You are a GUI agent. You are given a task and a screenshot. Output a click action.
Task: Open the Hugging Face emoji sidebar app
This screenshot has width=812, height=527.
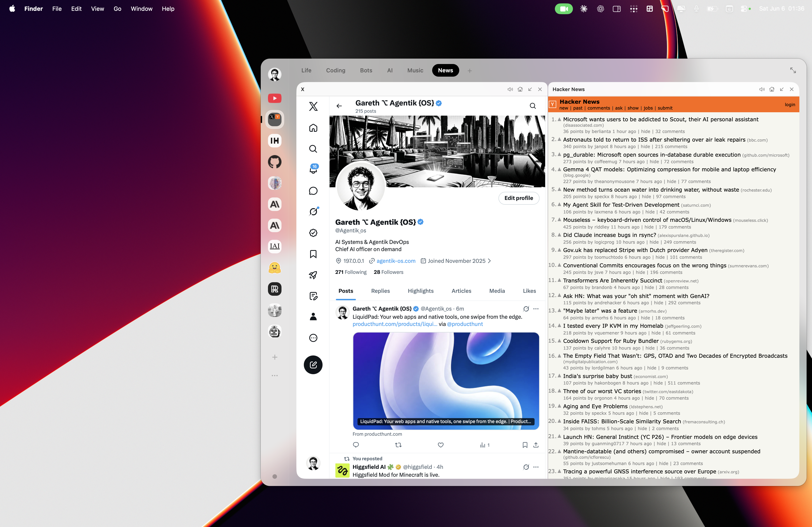coord(275,268)
